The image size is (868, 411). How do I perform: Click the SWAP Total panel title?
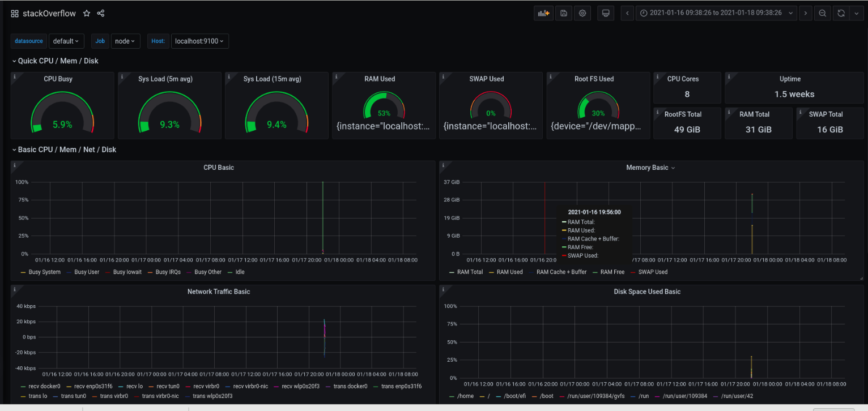(826, 114)
